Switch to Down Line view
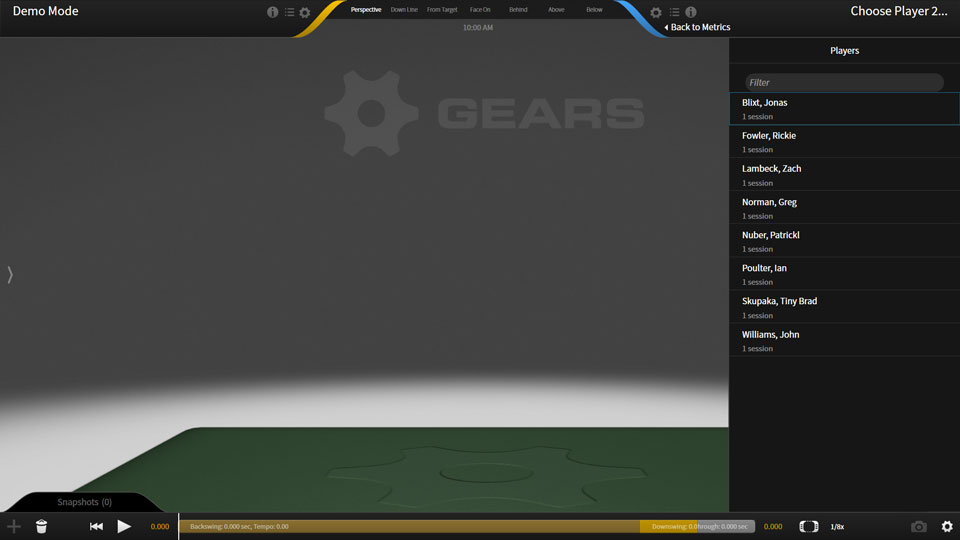 click(x=404, y=10)
